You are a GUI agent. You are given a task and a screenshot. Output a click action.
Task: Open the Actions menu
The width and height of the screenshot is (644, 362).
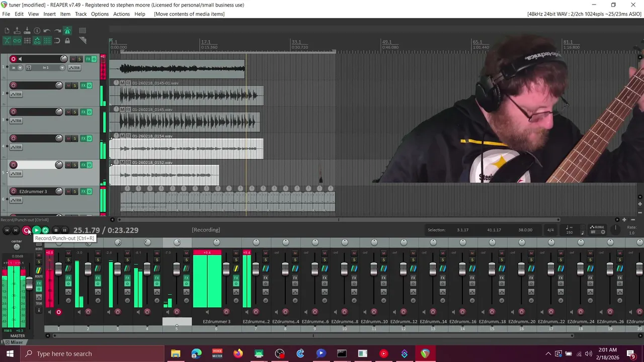[121, 14]
